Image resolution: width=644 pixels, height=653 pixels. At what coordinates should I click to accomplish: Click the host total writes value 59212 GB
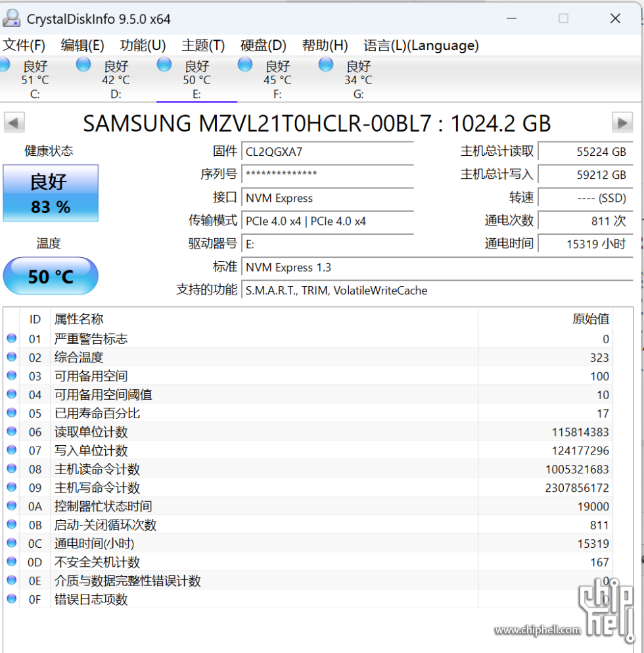point(586,174)
